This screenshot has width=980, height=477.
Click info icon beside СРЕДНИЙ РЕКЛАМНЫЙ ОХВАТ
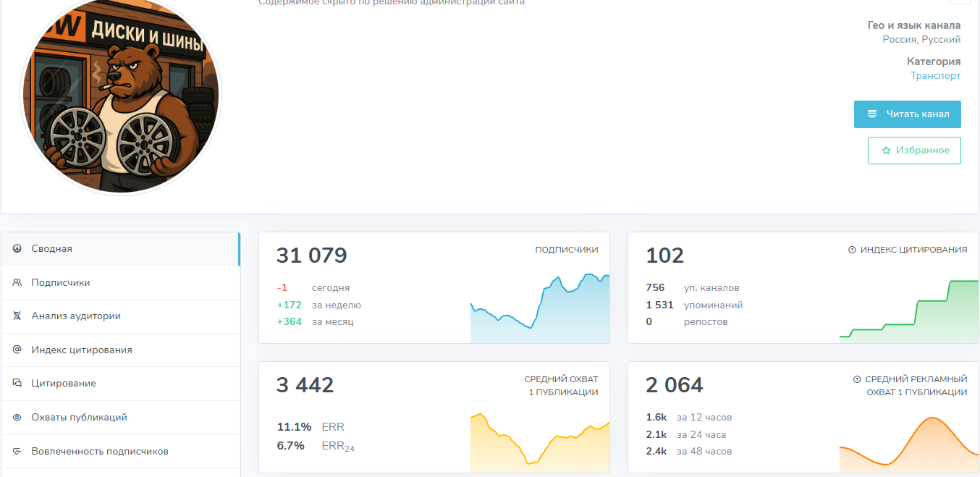[857, 379]
